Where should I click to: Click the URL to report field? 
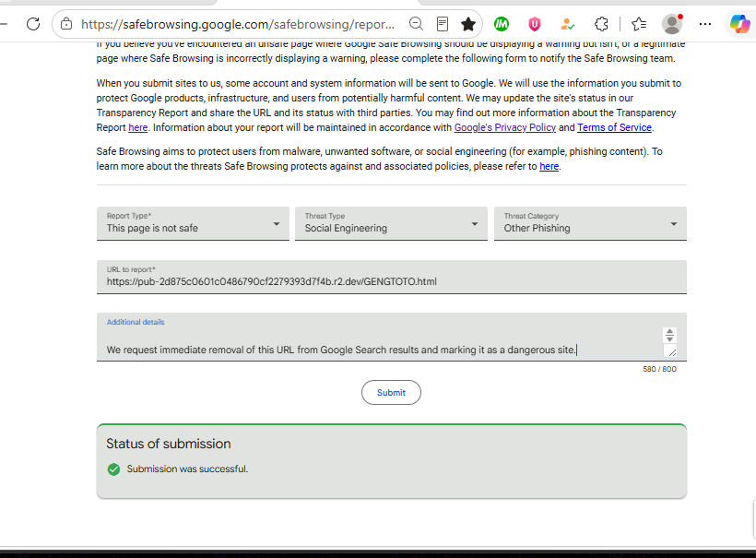pos(392,277)
